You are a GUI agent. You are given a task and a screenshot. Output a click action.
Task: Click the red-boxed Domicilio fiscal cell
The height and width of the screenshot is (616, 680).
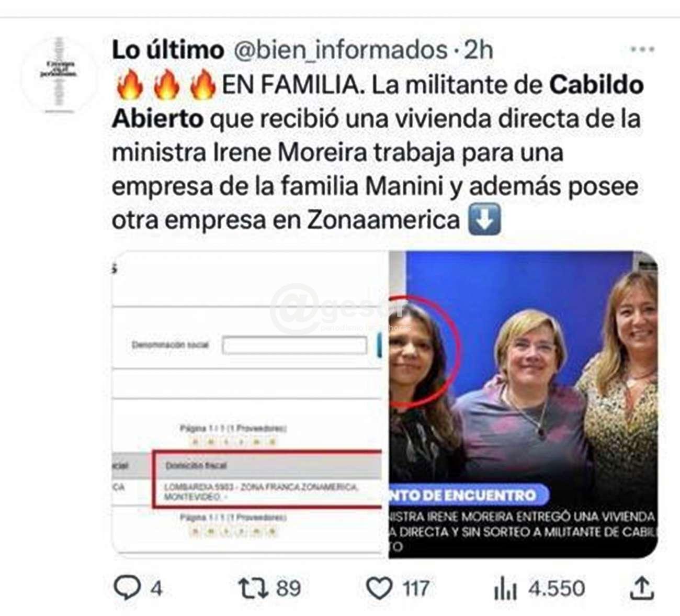268,479
